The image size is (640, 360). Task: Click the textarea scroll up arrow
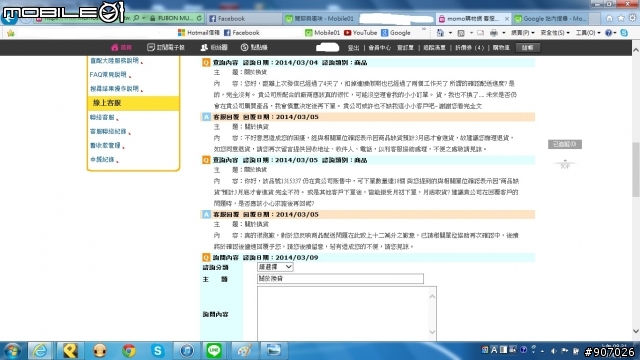click(432, 296)
